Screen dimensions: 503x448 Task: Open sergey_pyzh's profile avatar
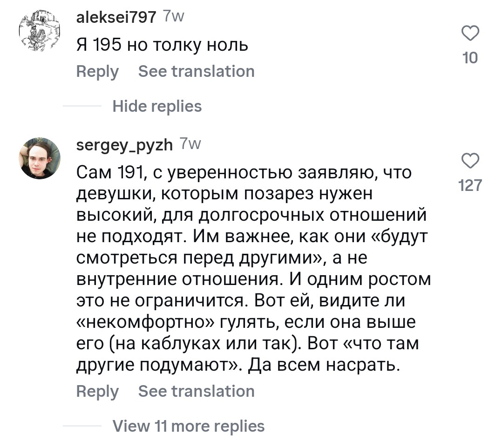39,159
